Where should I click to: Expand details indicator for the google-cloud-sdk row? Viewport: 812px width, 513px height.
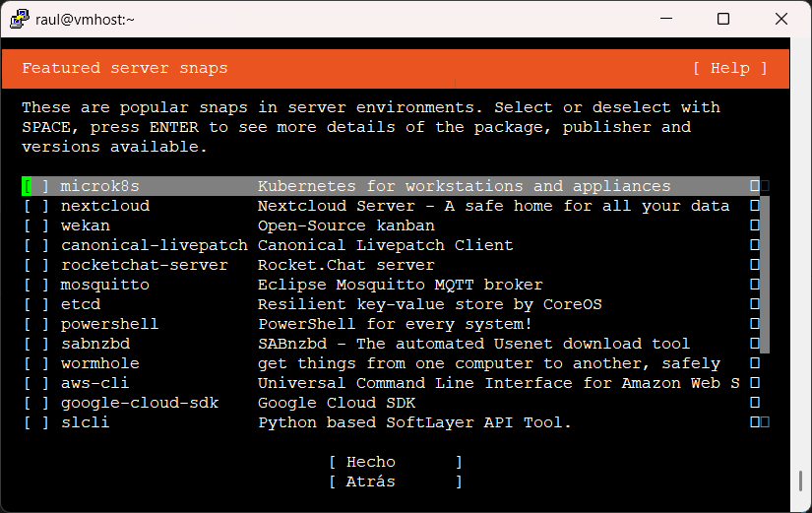tap(754, 403)
